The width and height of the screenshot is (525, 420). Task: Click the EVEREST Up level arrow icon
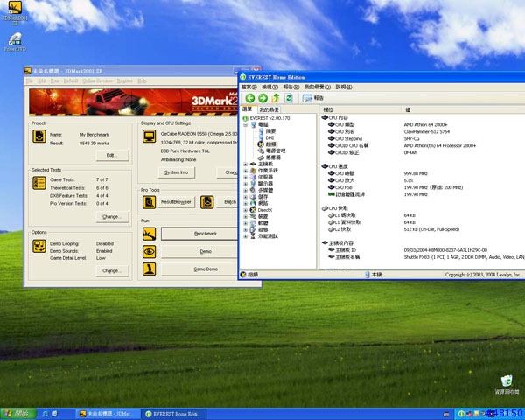[x=276, y=98]
